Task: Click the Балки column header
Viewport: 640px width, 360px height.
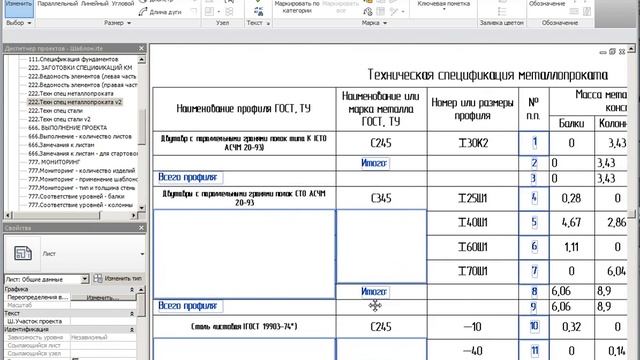Action: pos(571,123)
